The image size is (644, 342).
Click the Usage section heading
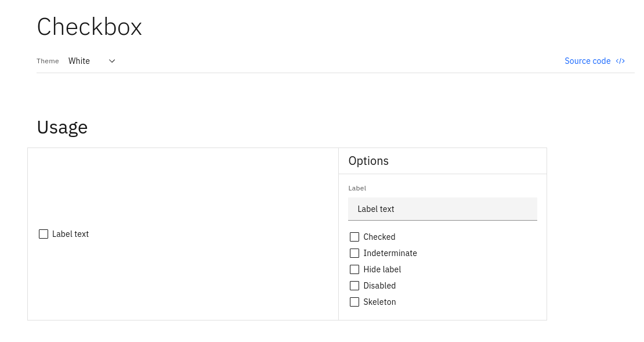pyautogui.click(x=62, y=127)
